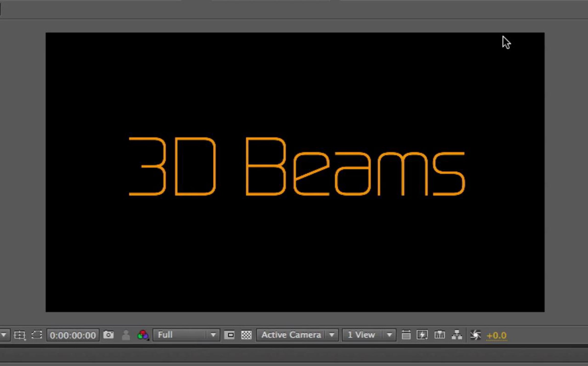Open the 1 View layout dropdown
The height and width of the screenshot is (366, 588).
coord(369,335)
